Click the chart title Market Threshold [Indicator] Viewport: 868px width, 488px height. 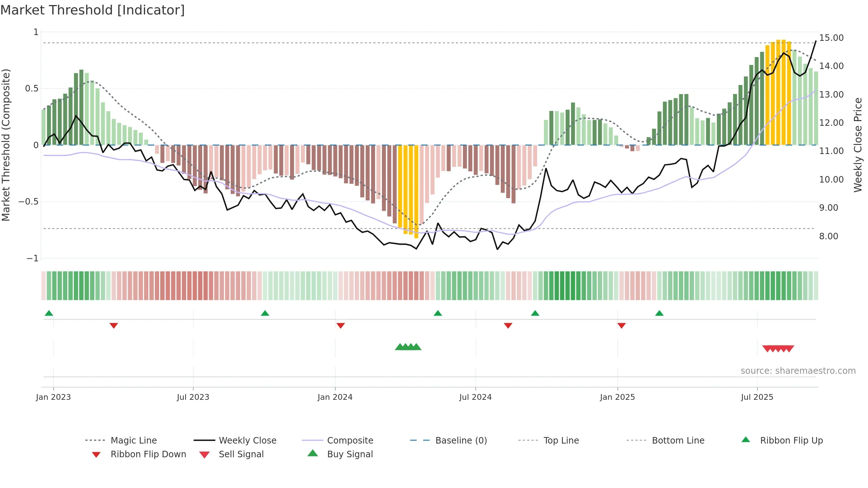[x=93, y=10]
